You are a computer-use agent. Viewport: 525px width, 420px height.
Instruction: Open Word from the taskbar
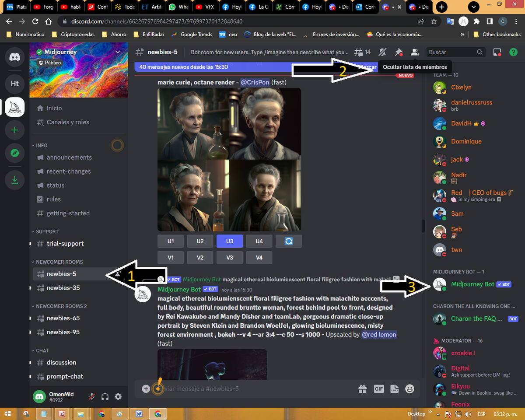pos(139,414)
